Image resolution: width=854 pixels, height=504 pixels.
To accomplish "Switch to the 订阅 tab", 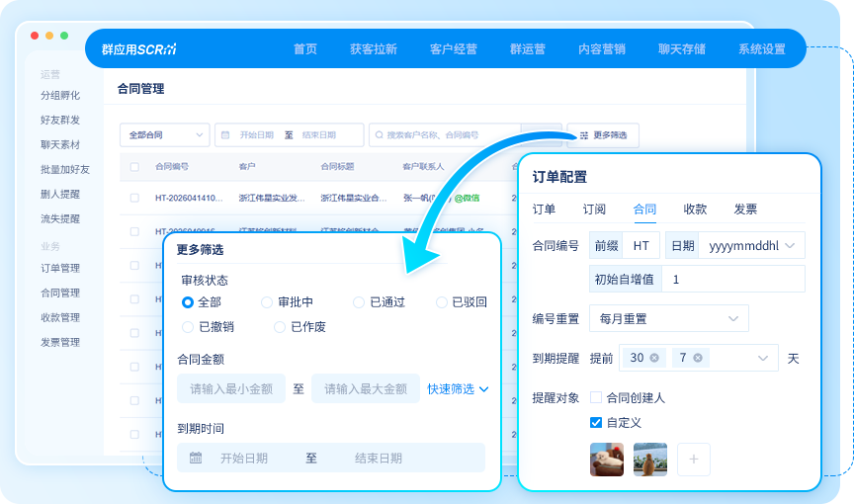I will (x=594, y=209).
